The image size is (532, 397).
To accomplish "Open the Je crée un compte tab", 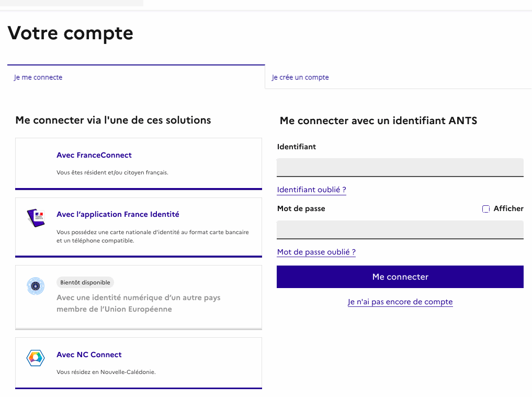I will (x=300, y=78).
